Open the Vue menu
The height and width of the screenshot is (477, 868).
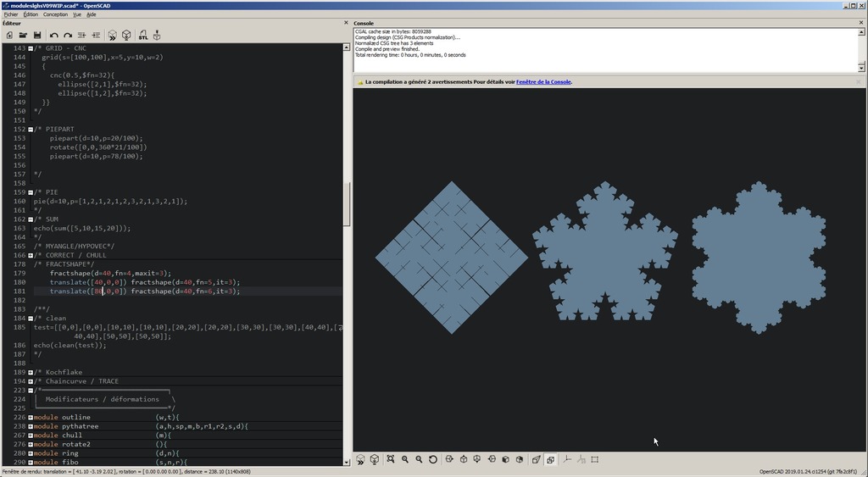tap(77, 14)
